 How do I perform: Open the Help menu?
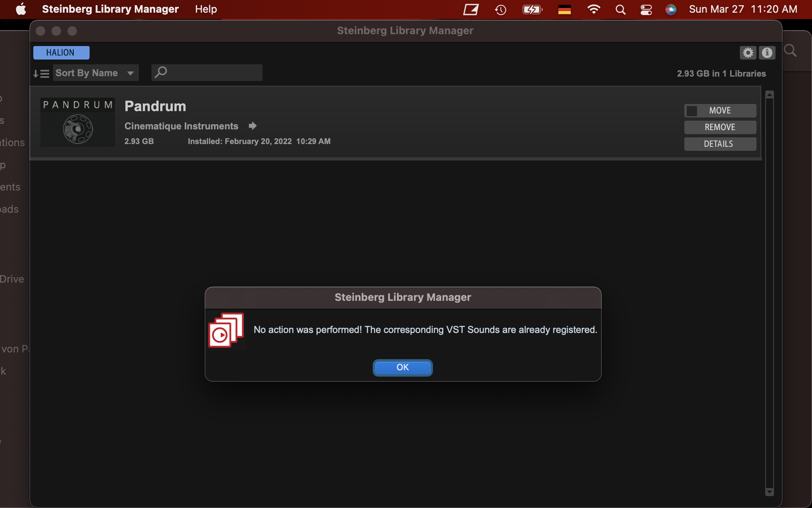point(206,9)
